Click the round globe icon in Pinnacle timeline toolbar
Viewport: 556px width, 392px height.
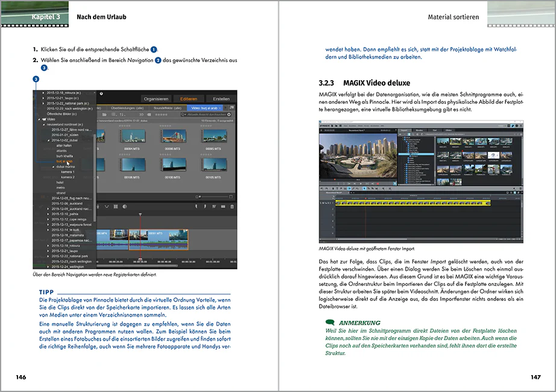click(125, 206)
